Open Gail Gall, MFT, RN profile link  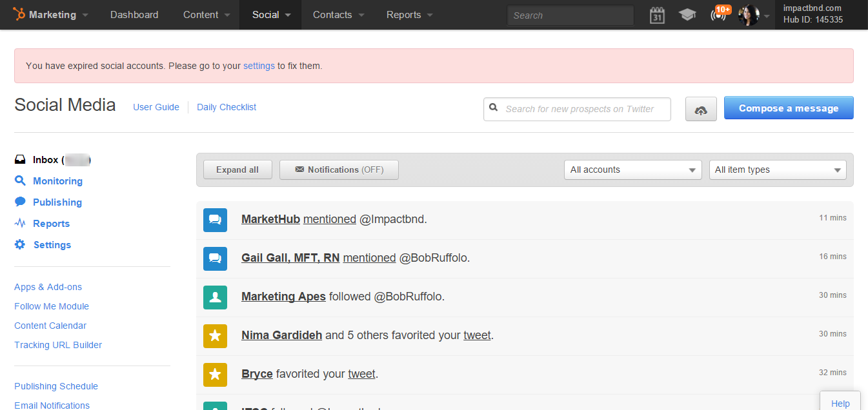[290, 258]
